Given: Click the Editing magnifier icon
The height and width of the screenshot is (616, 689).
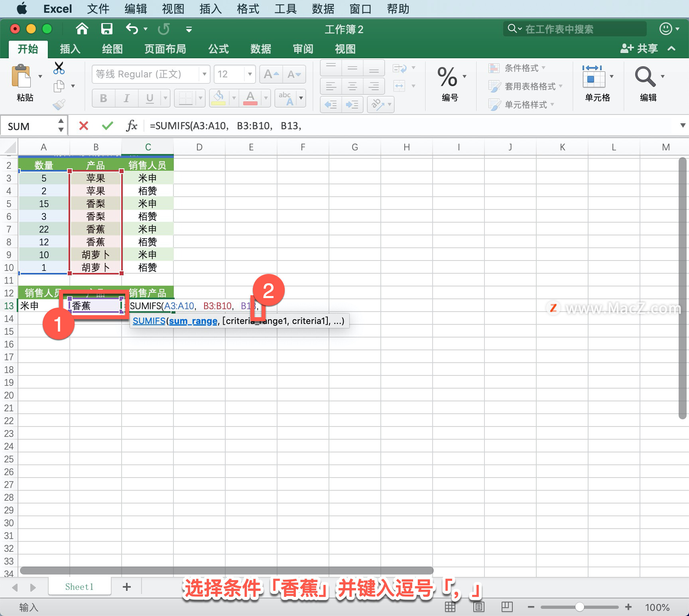Looking at the screenshot, I should [645, 77].
